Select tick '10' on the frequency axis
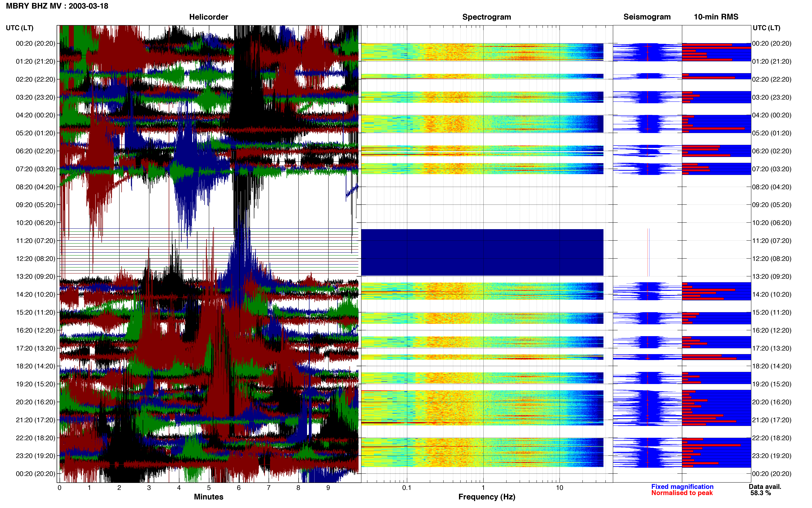 pos(559,488)
